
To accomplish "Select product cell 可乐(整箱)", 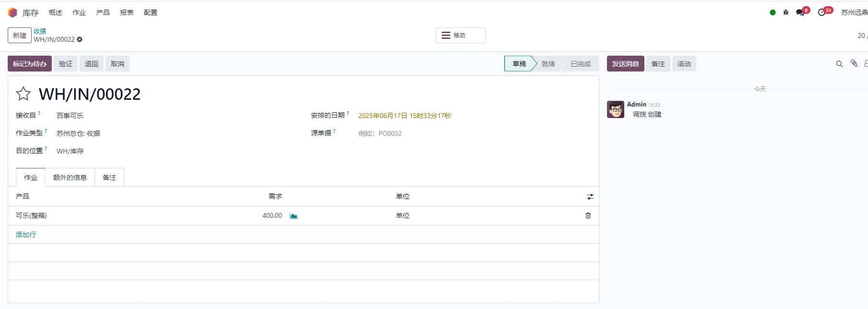I will pyautogui.click(x=31, y=215).
